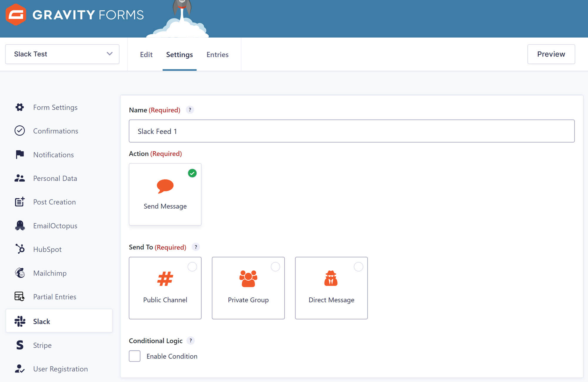Click the Stripe S icon
Viewport: 588px width, 382px height.
tap(20, 345)
